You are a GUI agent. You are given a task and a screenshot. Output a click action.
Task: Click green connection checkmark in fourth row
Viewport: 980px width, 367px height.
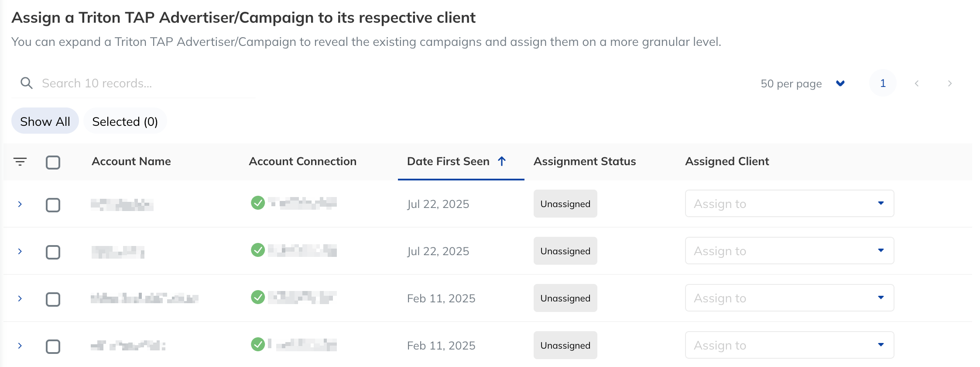click(x=258, y=344)
